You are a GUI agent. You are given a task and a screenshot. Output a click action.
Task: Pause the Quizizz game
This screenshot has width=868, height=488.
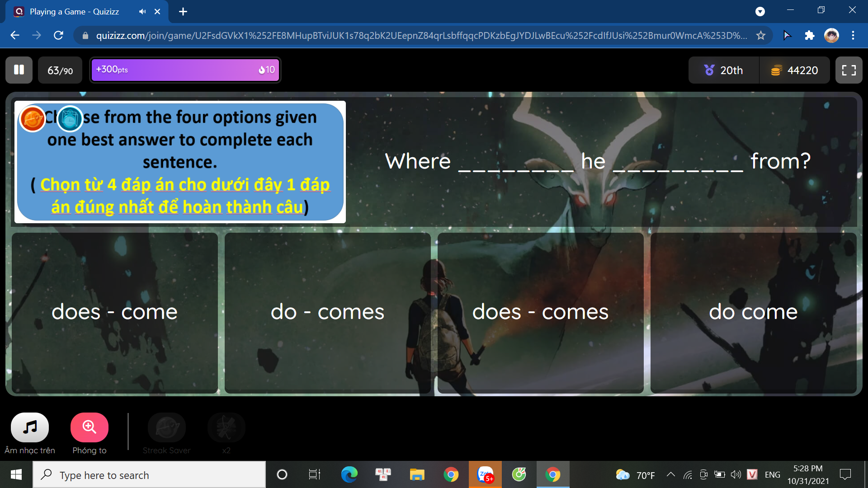(x=19, y=70)
